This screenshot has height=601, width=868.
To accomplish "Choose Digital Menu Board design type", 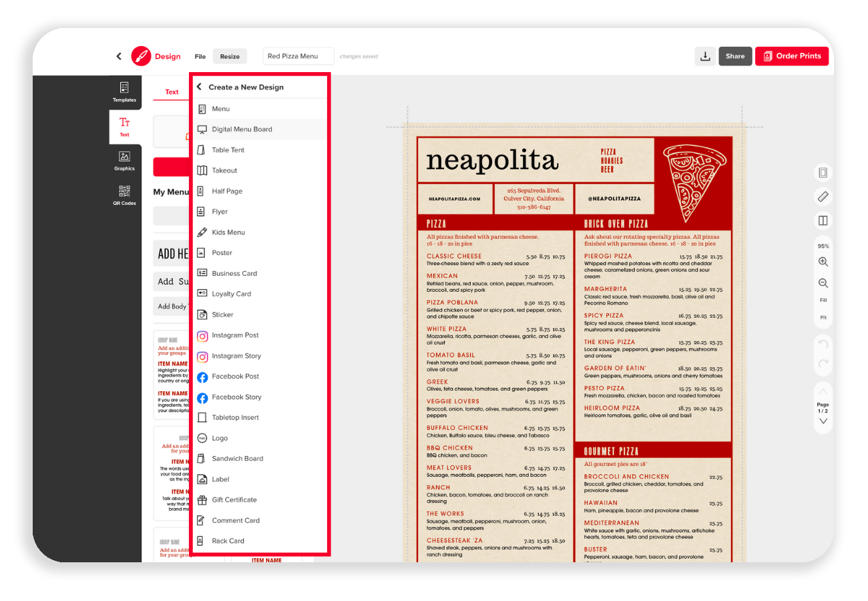I will [260, 130].
